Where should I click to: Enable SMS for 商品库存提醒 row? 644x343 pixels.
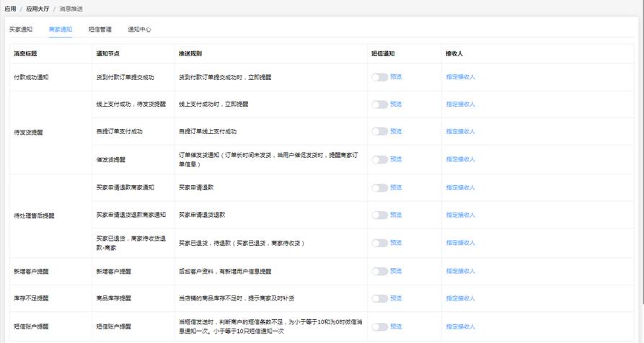(x=379, y=298)
